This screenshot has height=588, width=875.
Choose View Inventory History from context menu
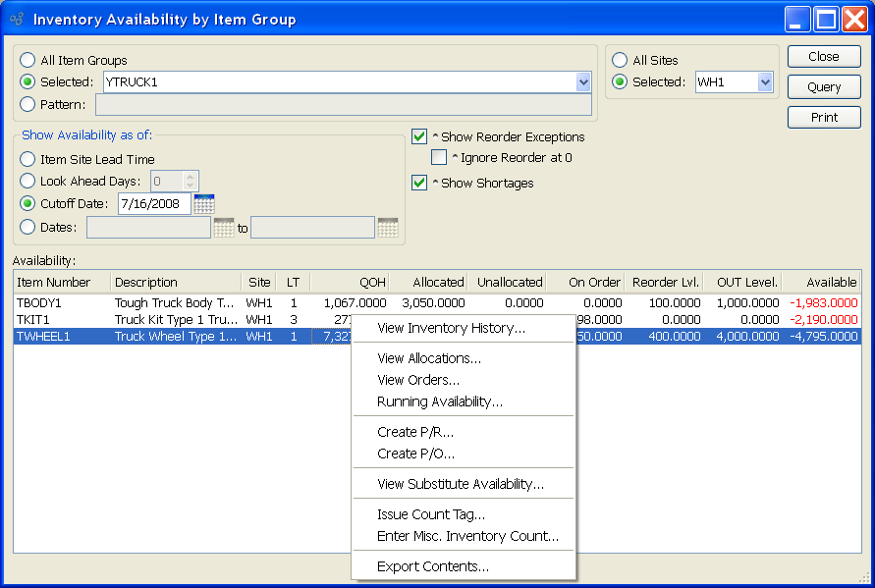(451, 328)
